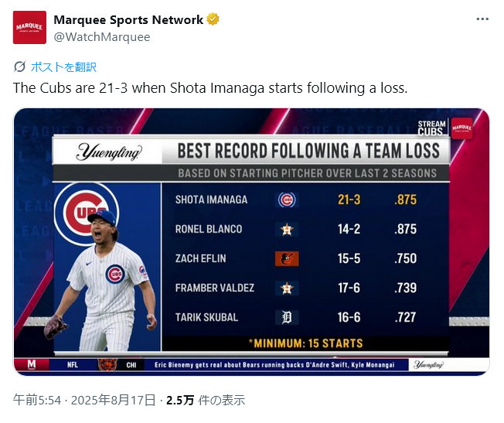
Task: Click the gold verified badge
Action: pyautogui.click(x=213, y=19)
